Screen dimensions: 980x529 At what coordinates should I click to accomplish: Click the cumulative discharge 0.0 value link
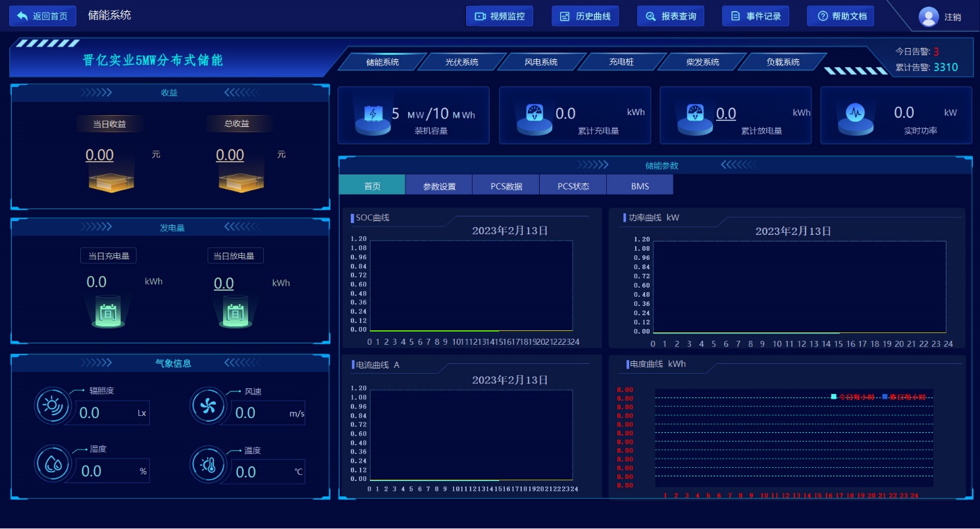pos(726,114)
